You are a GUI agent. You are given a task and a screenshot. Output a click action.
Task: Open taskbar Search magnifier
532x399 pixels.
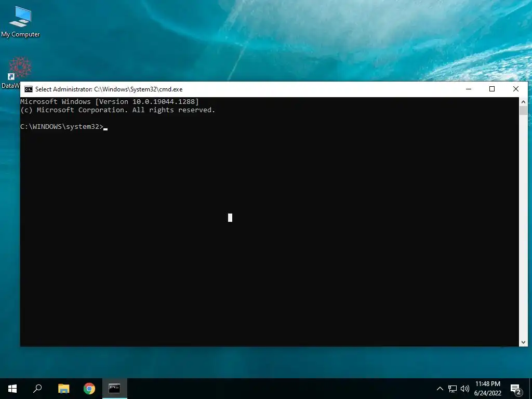click(x=37, y=389)
